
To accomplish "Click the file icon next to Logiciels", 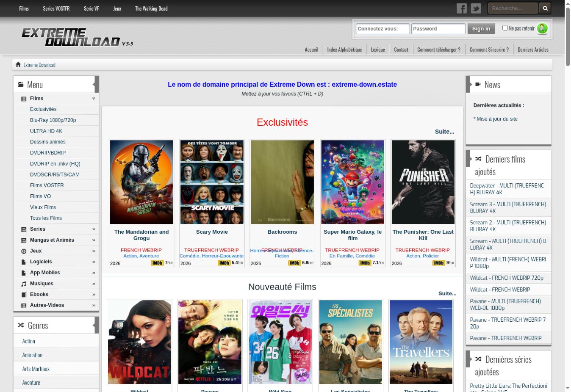I will (x=24, y=262).
